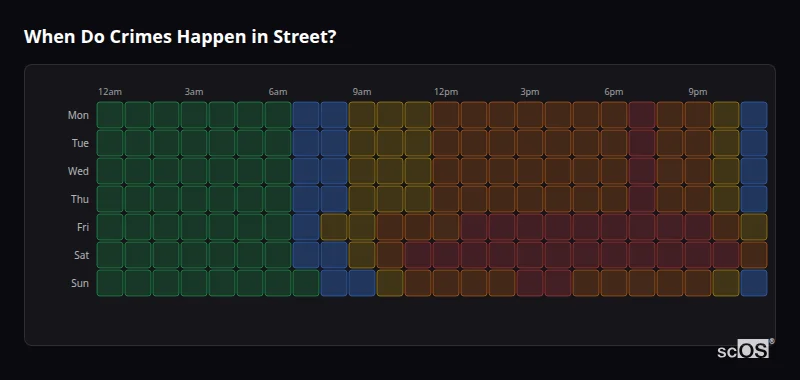Click the Sun row label
Viewport: 800px width, 380px height.
click(x=80, y=284)
